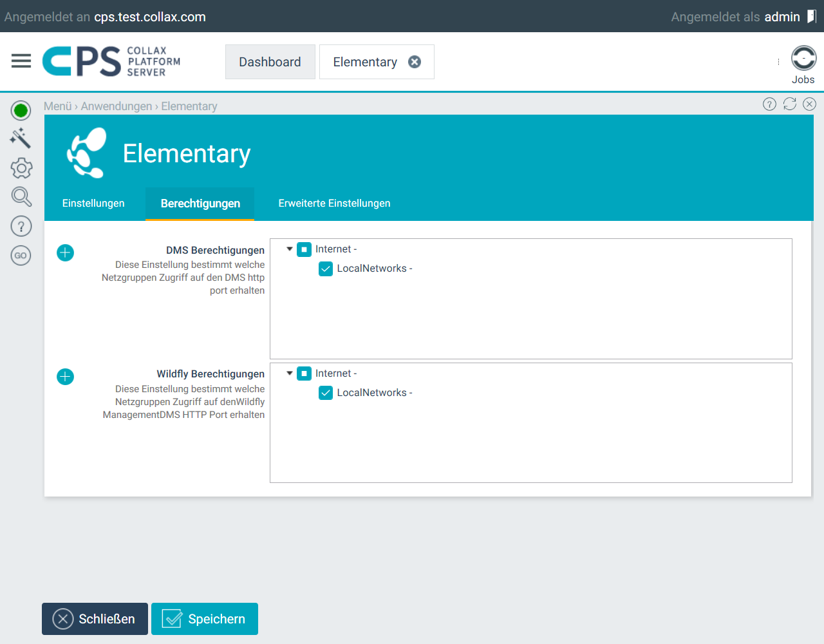
Task: Collapse Internet tree node in Wildfly Berechtigungen
Action: click(x=290, y=373)
